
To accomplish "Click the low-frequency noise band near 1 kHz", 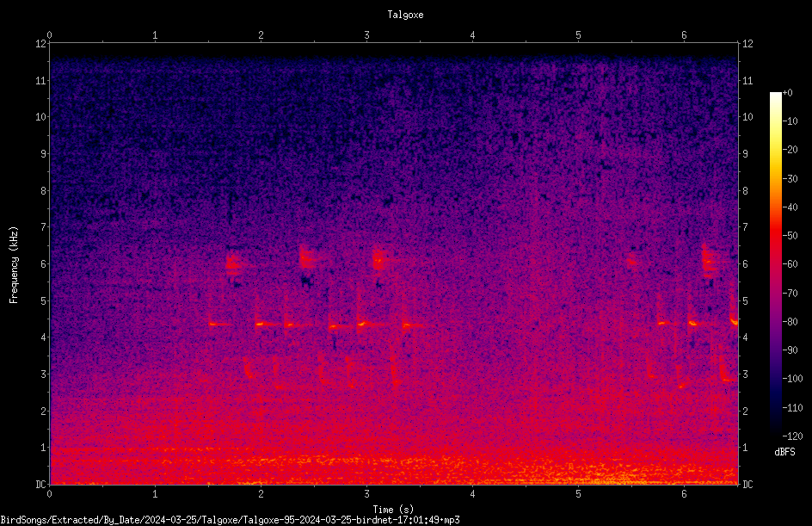I will coord(394,459).
